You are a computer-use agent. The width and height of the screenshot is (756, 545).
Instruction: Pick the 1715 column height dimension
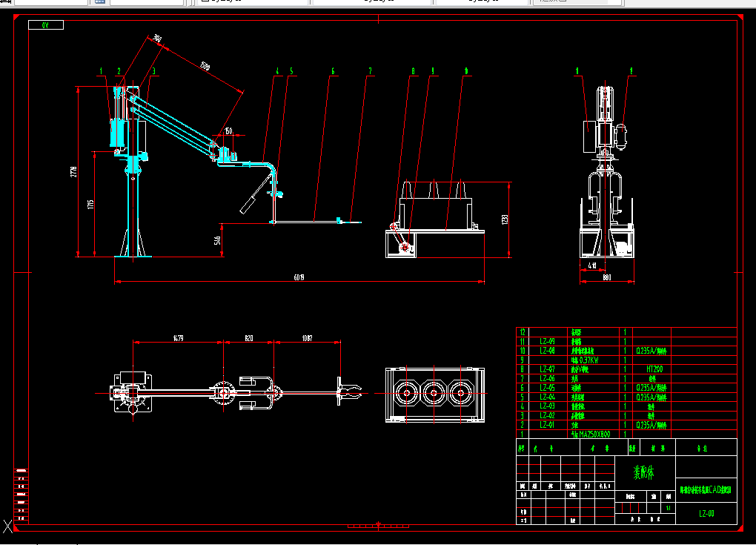click(x=90, y=205)
